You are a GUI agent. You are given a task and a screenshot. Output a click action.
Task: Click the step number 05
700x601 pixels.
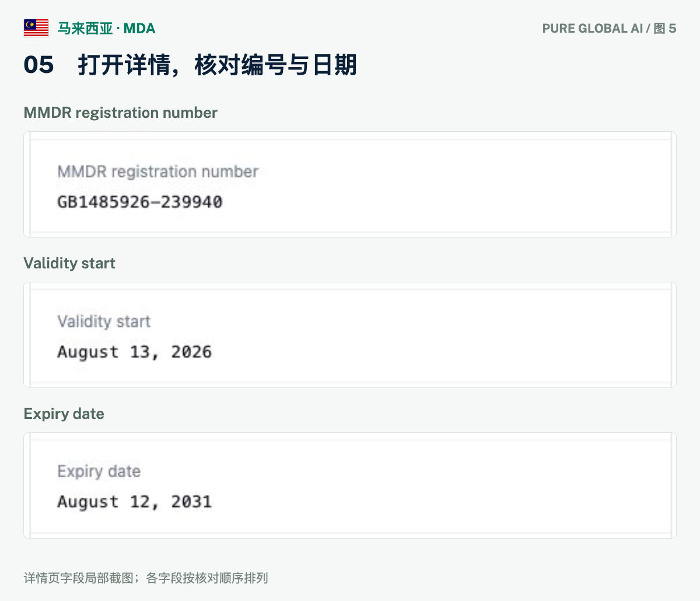pyautogui.click(x=38, y=65)
